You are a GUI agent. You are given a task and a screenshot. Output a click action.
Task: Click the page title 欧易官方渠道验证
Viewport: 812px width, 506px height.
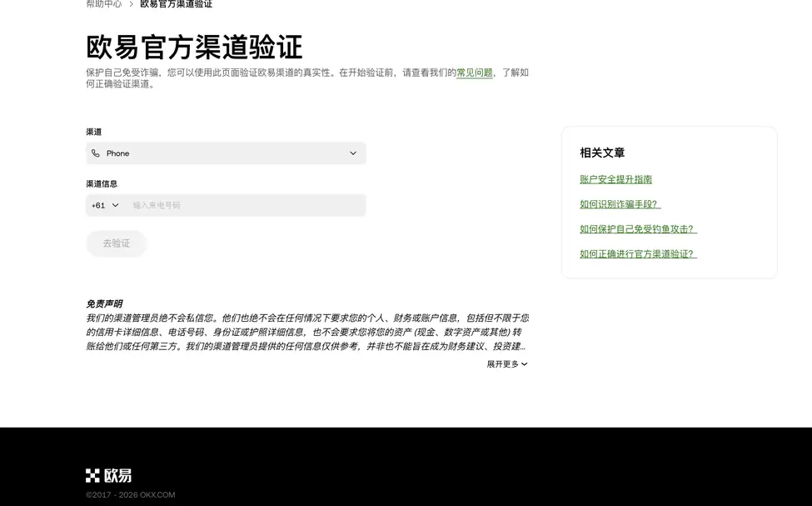(x=194, y=48)
